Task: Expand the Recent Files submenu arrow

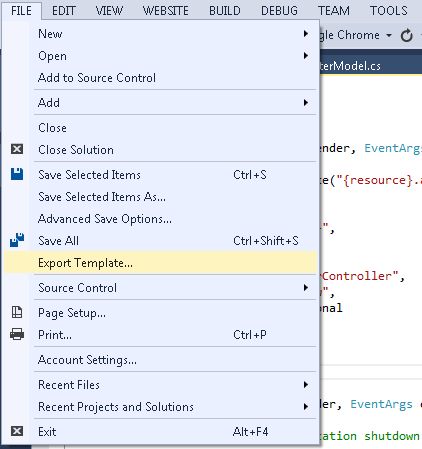Action: click(306, 385)
